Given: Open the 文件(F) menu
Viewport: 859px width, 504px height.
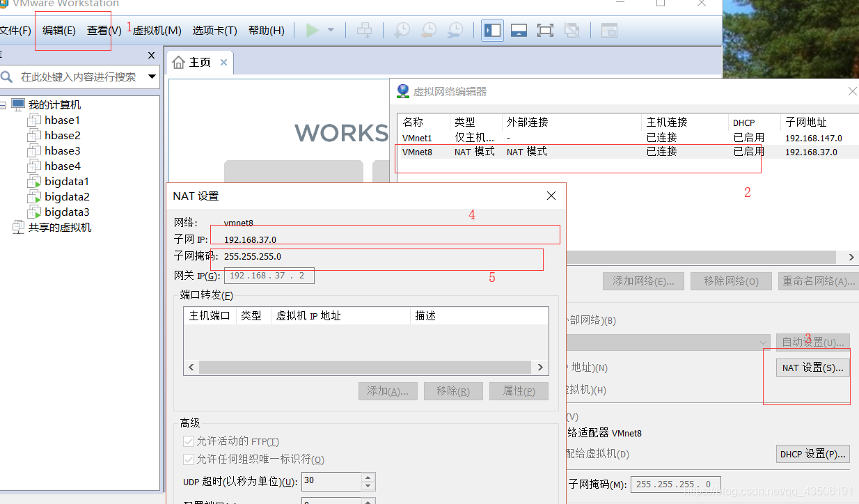Looking at the screenshot, I should click(15, 31).
